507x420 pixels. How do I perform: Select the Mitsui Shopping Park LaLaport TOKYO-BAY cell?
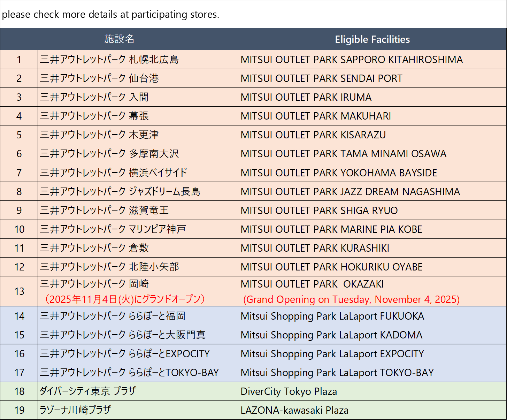[337, 373]
